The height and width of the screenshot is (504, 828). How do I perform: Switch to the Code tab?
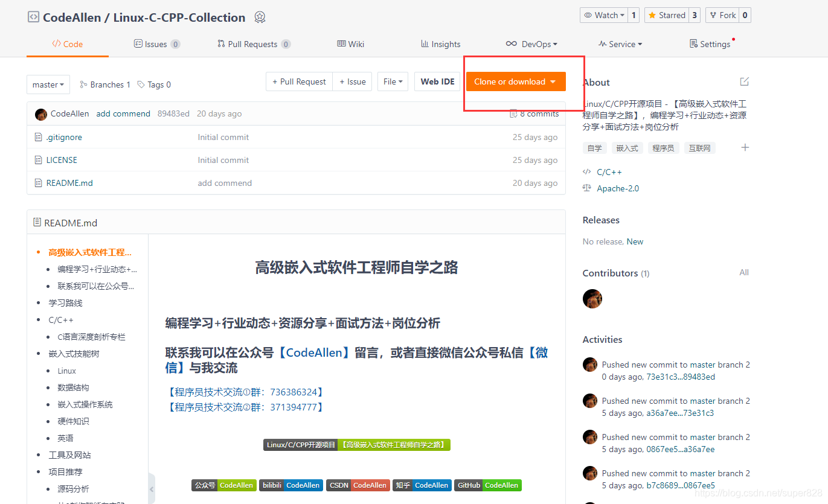[68, 44]
